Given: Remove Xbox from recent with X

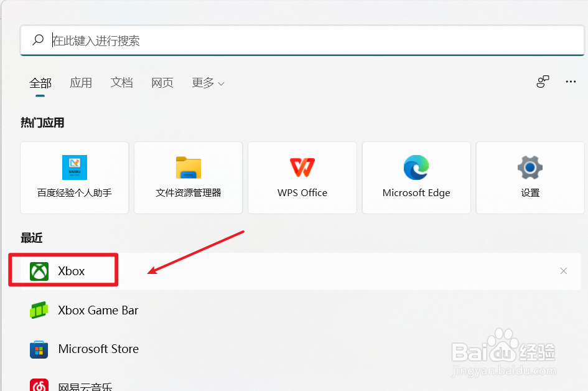Looking at the screenshot, I should [x=563, y=271].
